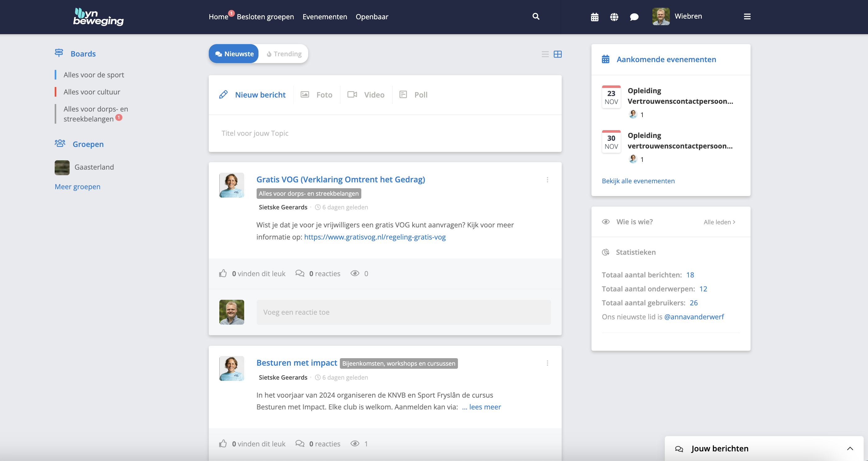
Task: Click Bekijk alle evenementen link
Action: click(x=638, y=180)
